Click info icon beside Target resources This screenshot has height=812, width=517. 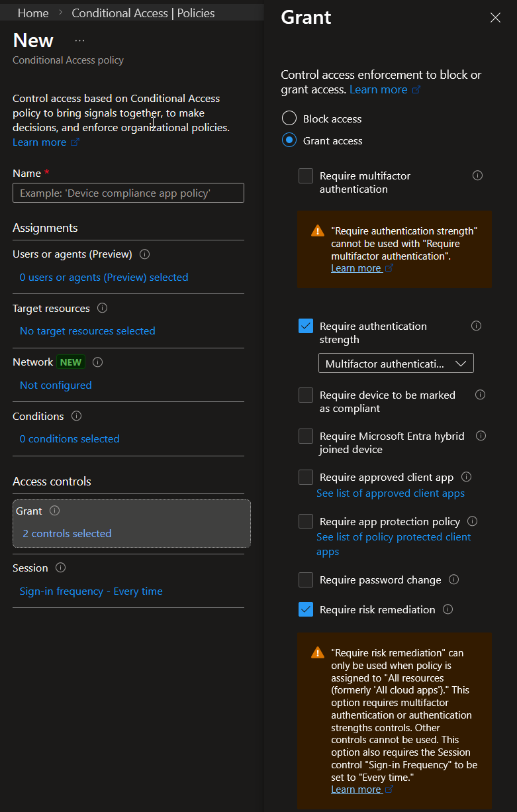tap(102, 309)
